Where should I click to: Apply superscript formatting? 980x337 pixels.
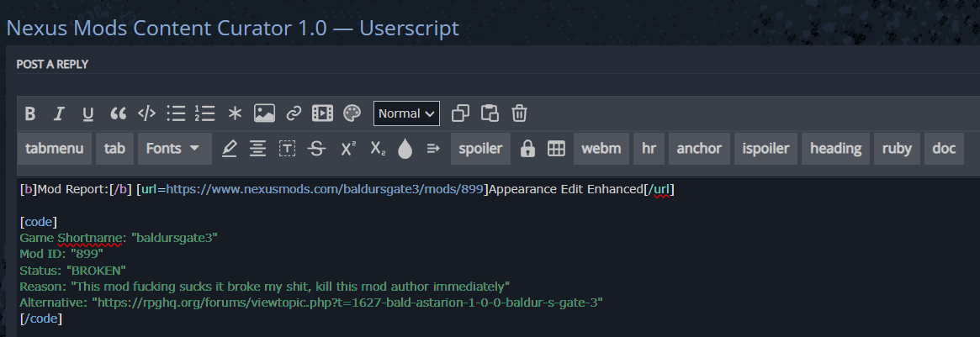348,149
